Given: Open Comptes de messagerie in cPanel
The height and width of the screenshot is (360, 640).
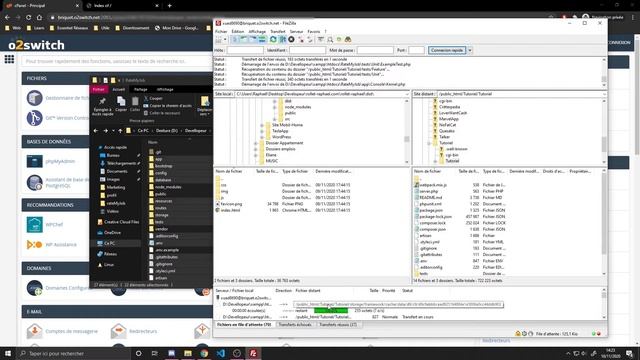Looking at the screenshot, I should click(x=71, y=331).
